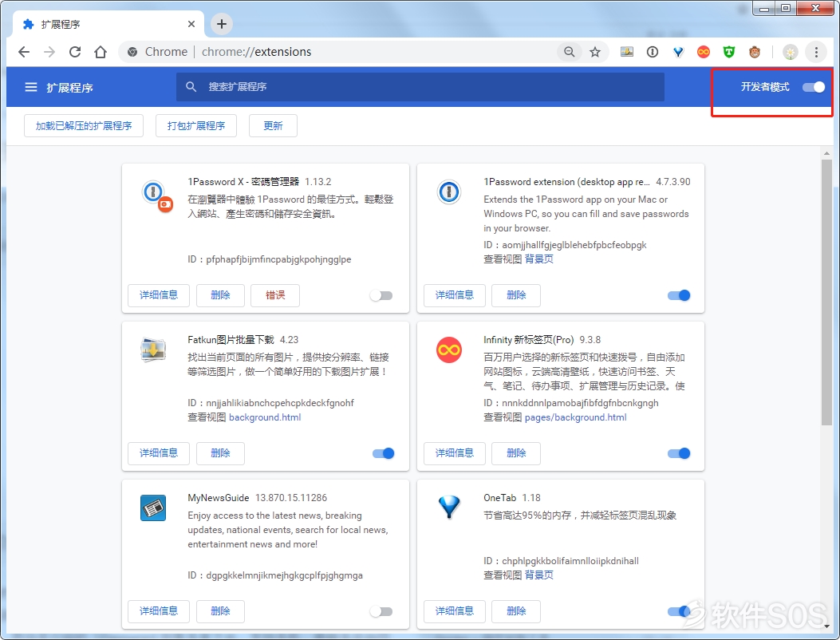Select the extensions page tab

point(109,24)
